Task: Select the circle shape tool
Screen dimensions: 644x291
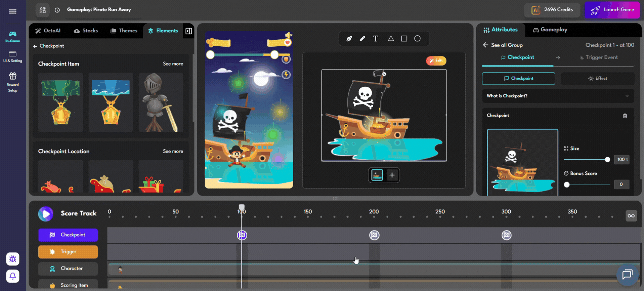Action: point(417,39)
